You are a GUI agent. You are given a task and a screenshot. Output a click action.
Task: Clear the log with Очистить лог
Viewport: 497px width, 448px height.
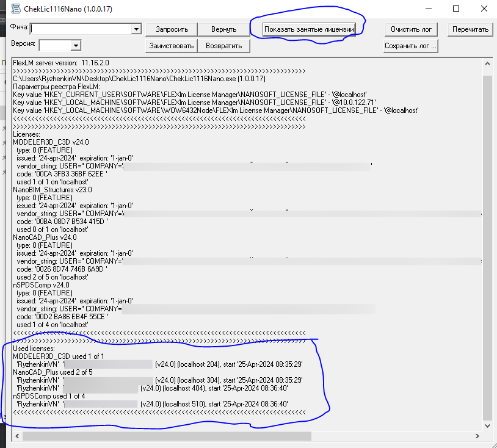coord(411,29)
